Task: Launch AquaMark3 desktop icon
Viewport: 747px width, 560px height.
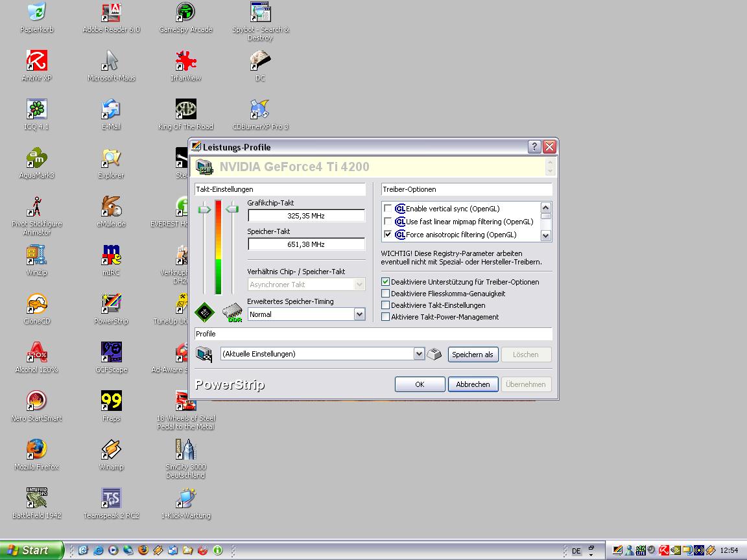Action: coord(37,157)
